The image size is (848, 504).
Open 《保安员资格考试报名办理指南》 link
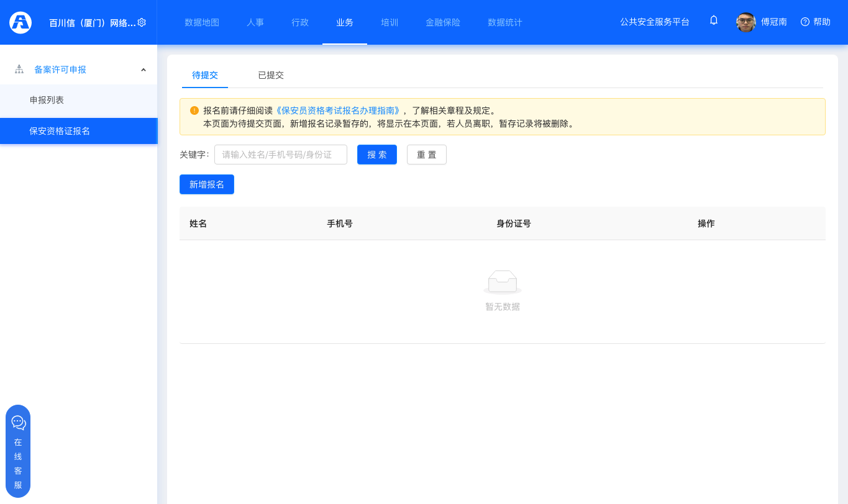click(x=338, y=110)
